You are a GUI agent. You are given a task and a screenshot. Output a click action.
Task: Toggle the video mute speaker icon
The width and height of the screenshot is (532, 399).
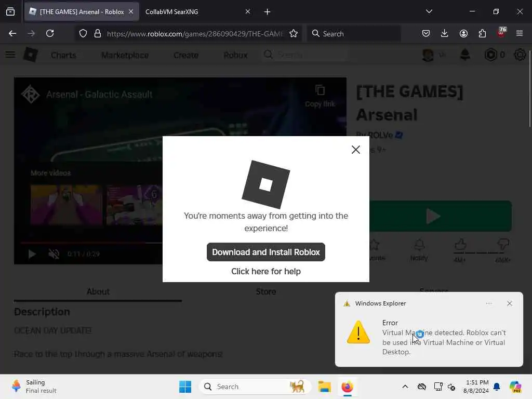click(54, 254)
